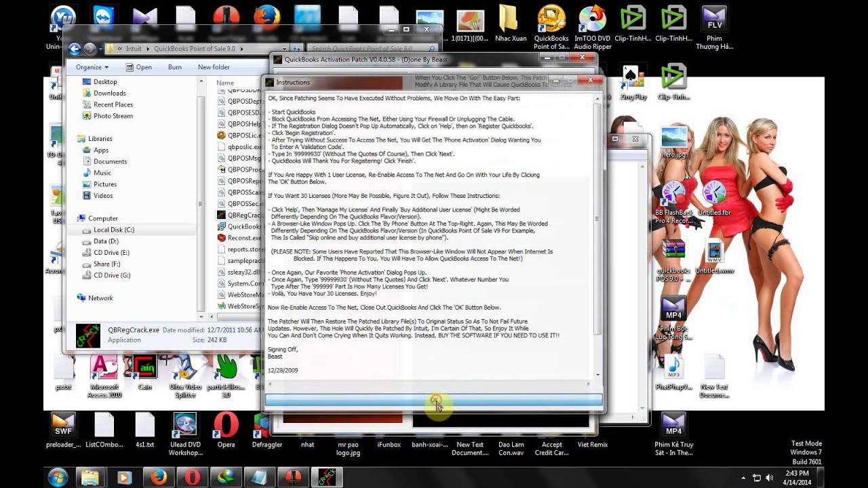Screen dimensions: 868x488
Task: Select Downloads in the navigation pane
Action: (x=109, y=93)
